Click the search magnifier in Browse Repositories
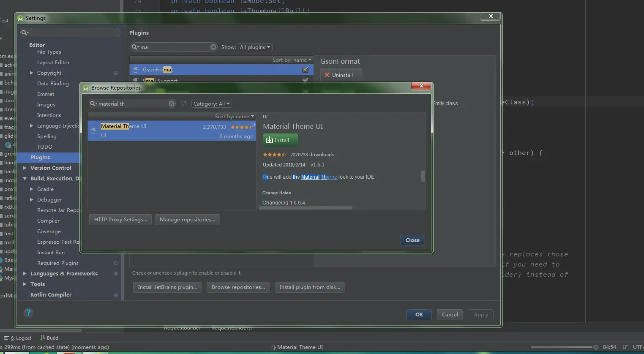 click(93, 103)
